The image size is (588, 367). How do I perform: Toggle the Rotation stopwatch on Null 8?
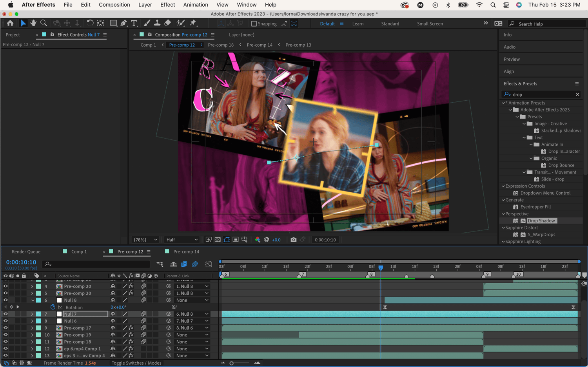(x=53, y=307)
